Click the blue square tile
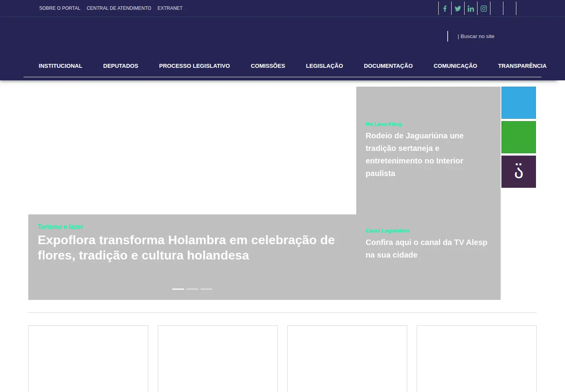Screen dimensions: 565x392 point(519,103)
